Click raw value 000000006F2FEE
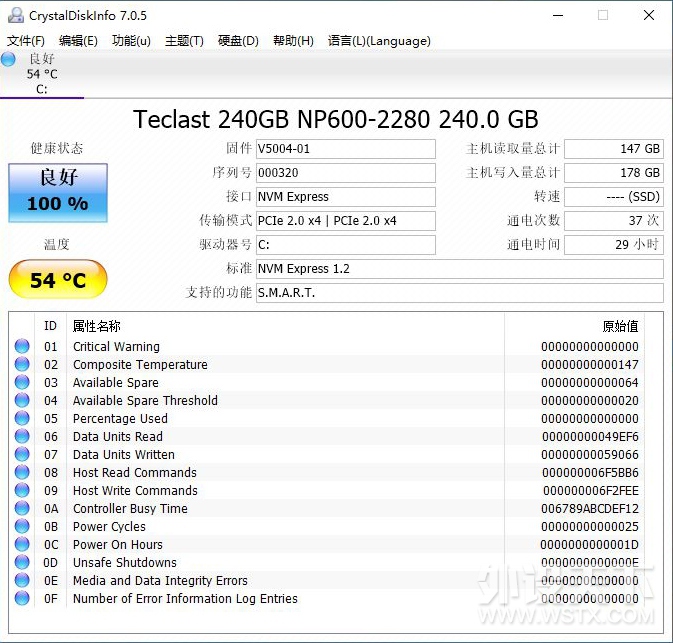The width and height of the screenshot is (673, 643). 591,490
